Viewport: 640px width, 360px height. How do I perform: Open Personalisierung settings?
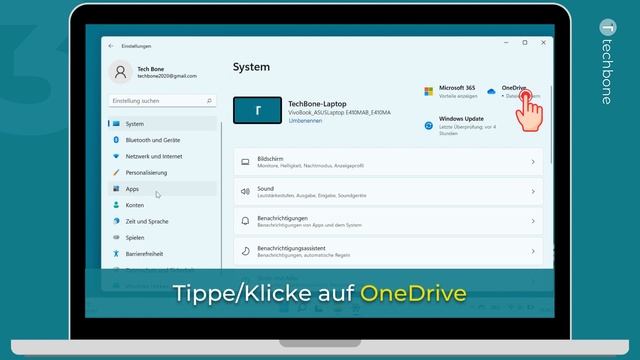coord(162,173)
